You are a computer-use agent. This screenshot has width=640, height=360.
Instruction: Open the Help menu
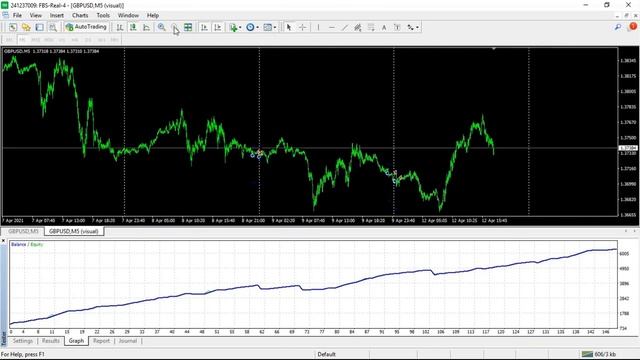(153, 15)
